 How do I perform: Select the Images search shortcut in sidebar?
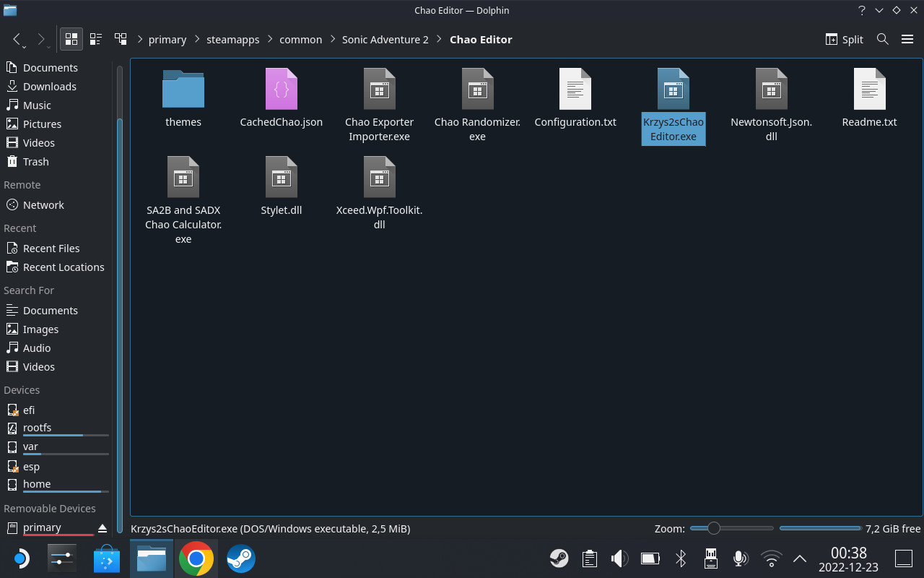(41, 329)
